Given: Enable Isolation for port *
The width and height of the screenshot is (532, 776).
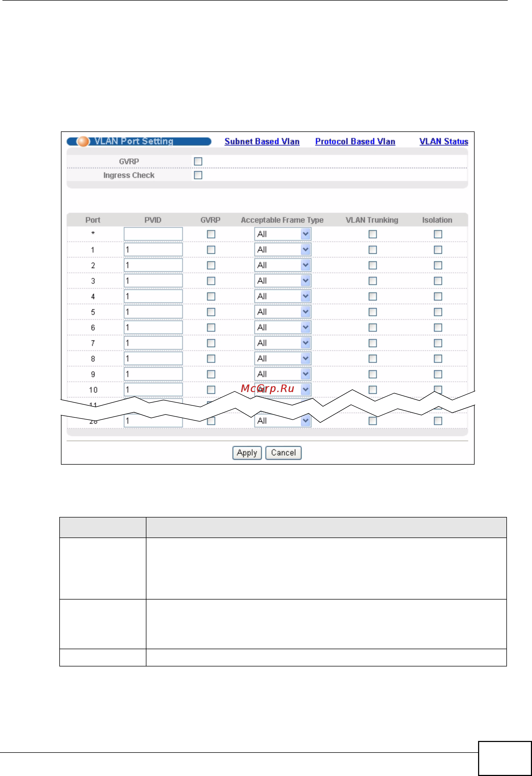Looking at the screenshot, I should click(x=438, y=234).
